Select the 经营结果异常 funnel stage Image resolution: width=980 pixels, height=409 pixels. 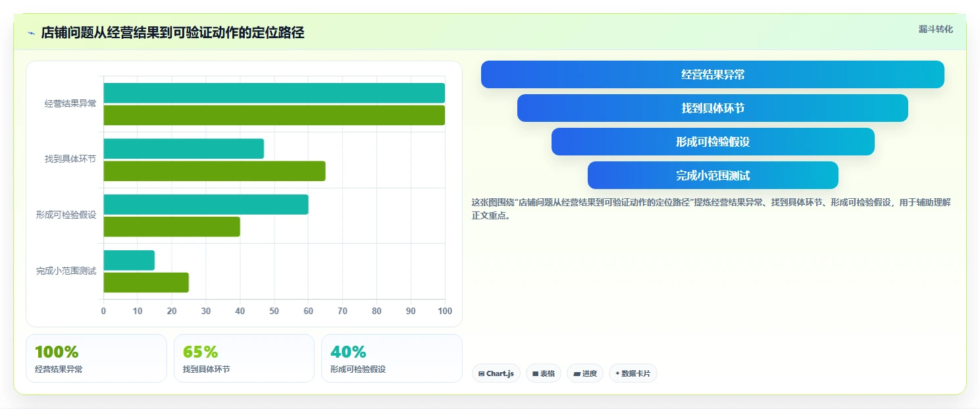(x=713, y=74)
